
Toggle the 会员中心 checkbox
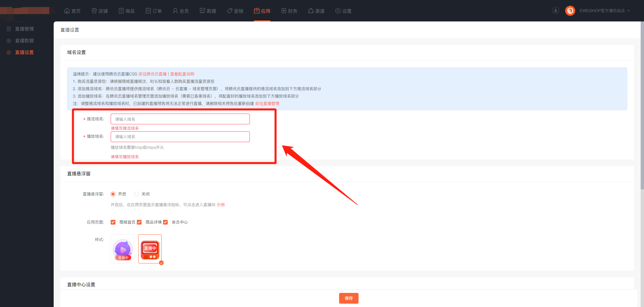(x=165, y=222)
